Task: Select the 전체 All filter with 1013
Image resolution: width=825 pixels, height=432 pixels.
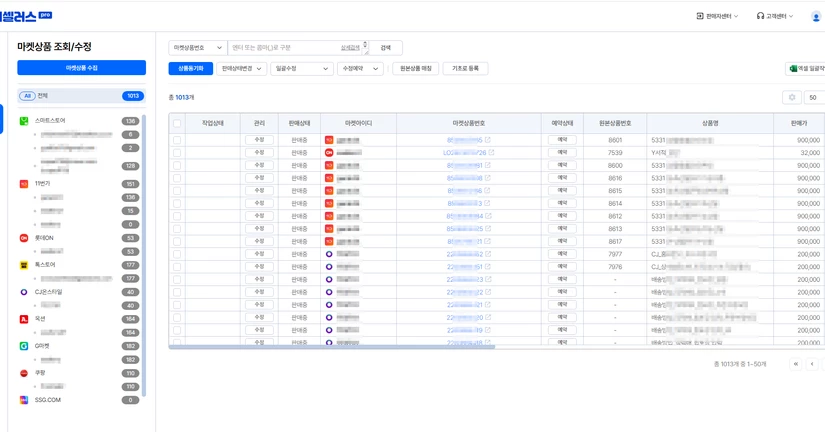Action: point(82,96)
